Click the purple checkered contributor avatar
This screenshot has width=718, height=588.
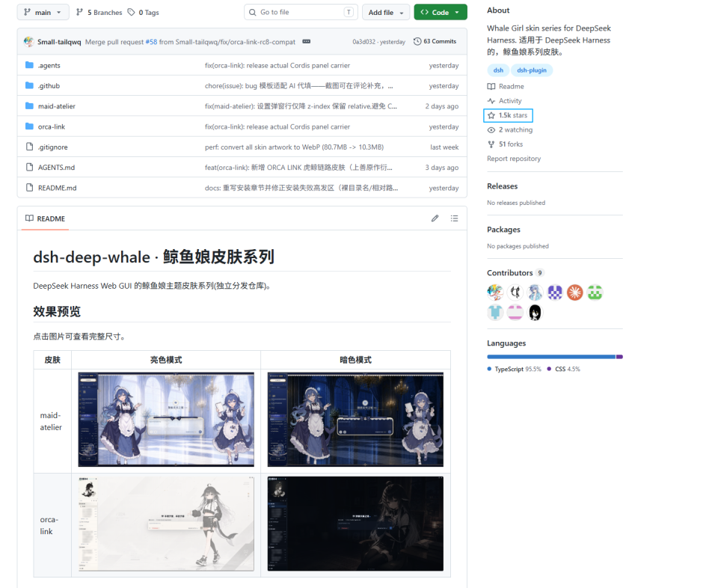tap(555, 293)
